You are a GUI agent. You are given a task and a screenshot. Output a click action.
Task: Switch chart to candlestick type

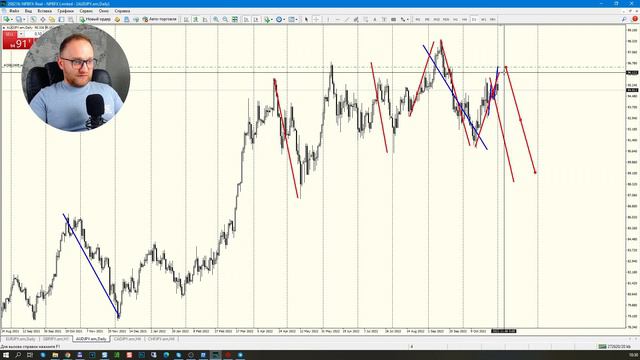tap(196, 19)
